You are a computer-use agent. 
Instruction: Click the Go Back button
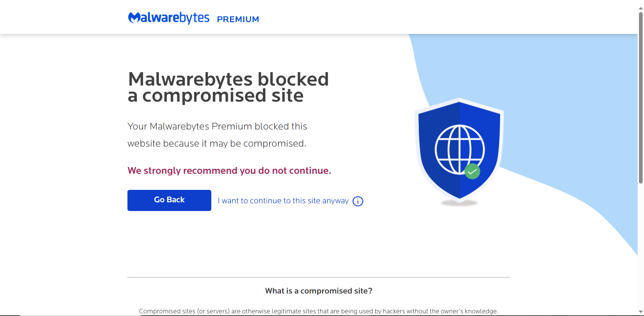pyautogui.click(x=169, y=200)
